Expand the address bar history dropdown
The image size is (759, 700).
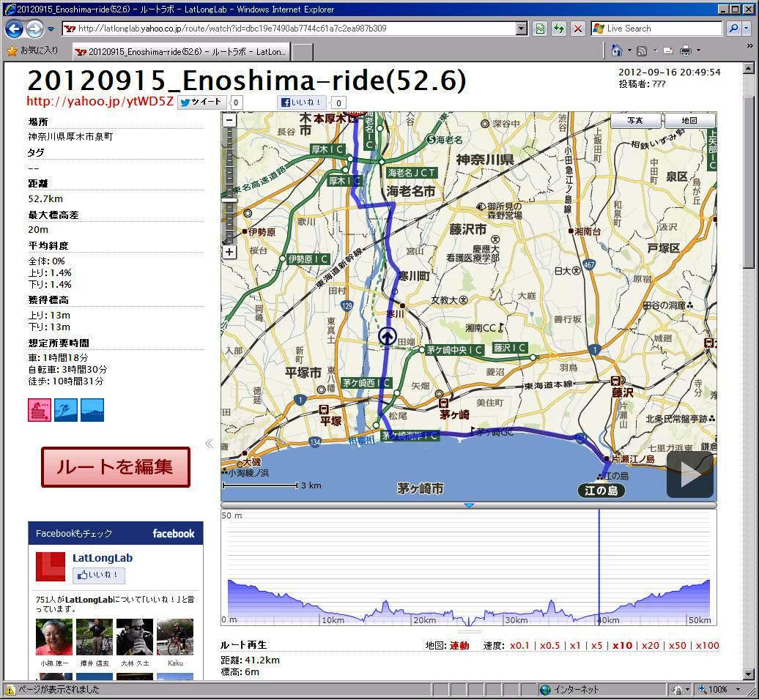(x=522, y=29)
